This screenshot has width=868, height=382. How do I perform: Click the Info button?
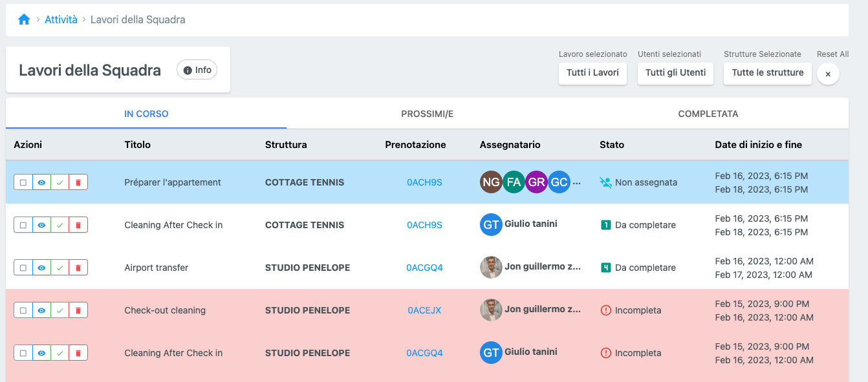coord(197,70)
